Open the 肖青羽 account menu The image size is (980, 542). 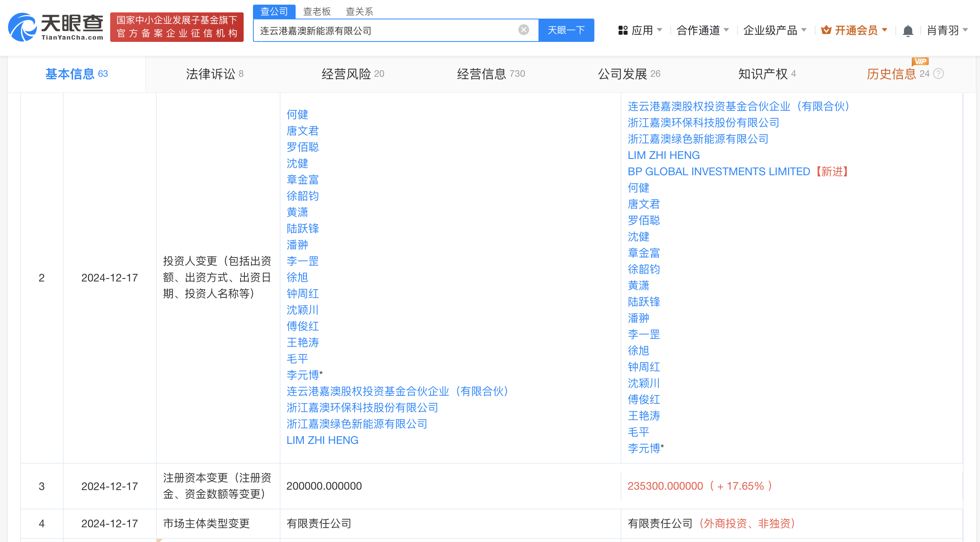[947, 30]
